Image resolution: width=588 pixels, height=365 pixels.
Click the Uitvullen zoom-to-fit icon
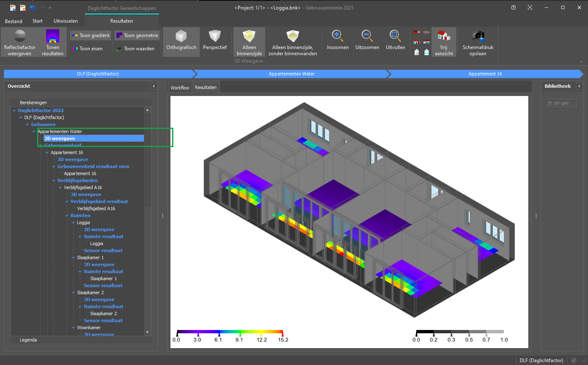point(395,36)
